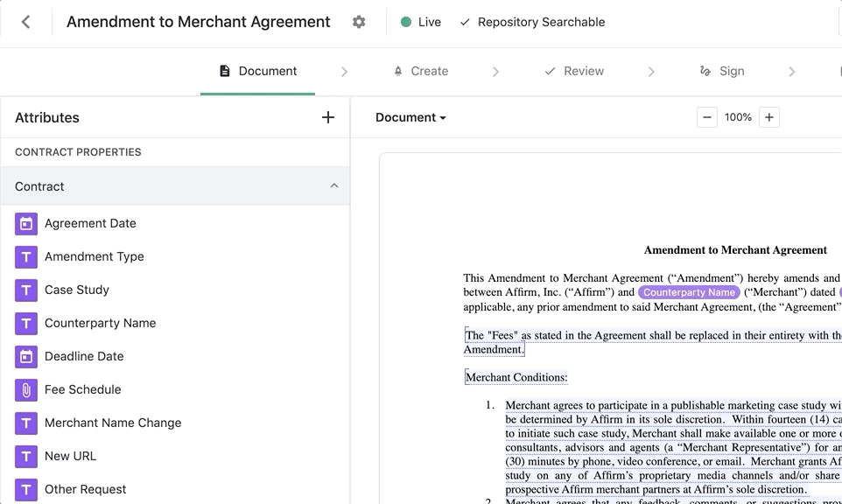Click the chevron after the Sign step
The height and width of the screenshot is (504, 842).
point(791,72)
